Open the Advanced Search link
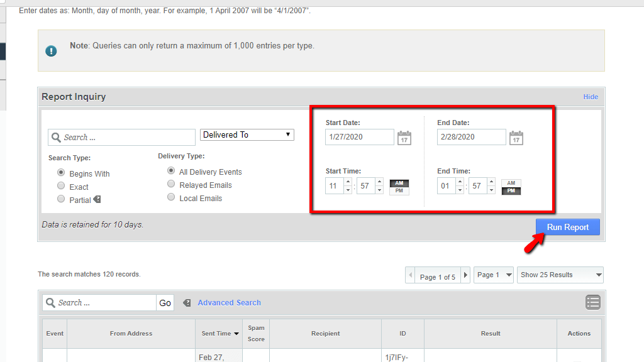 (x=229, y=303)
